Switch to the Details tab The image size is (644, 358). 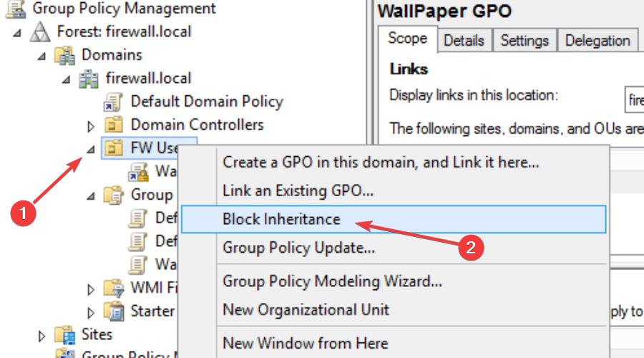point(464,41)
